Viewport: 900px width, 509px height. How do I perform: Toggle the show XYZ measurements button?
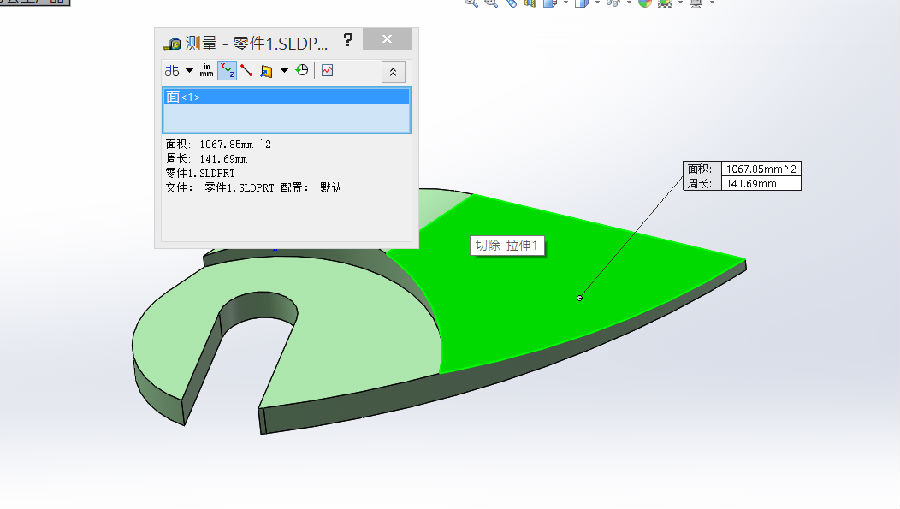[x=226, y=71]
